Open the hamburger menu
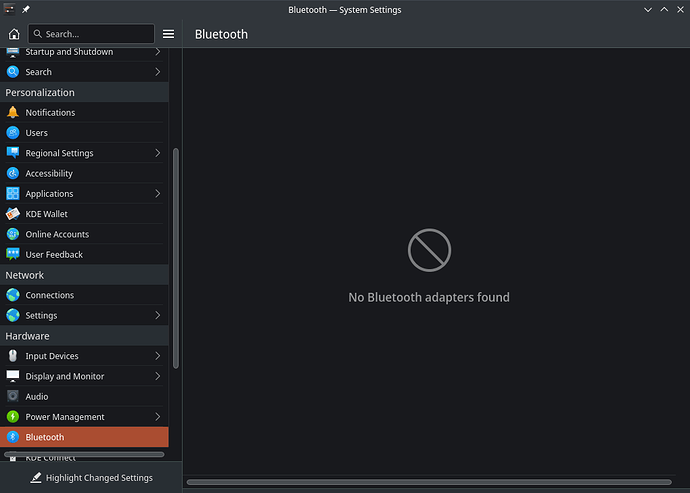The width and height of the screenshot is (690, 493). click(169, 34)
